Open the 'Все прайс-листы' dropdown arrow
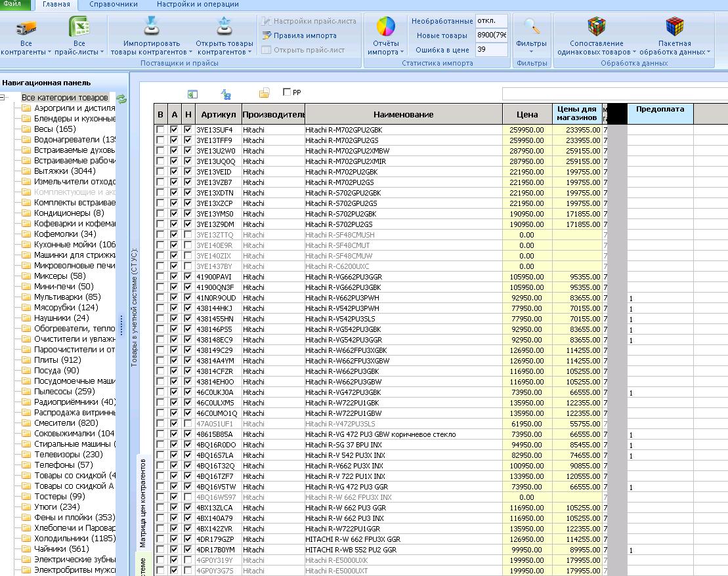The height and width of the screenshot is (576, 728). tap(102, 52)
